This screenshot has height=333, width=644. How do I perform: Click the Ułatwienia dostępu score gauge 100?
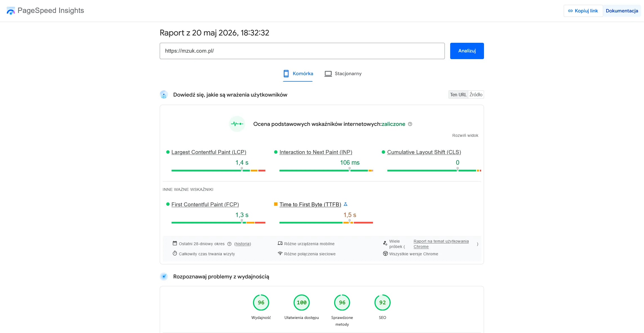[302, 303]
